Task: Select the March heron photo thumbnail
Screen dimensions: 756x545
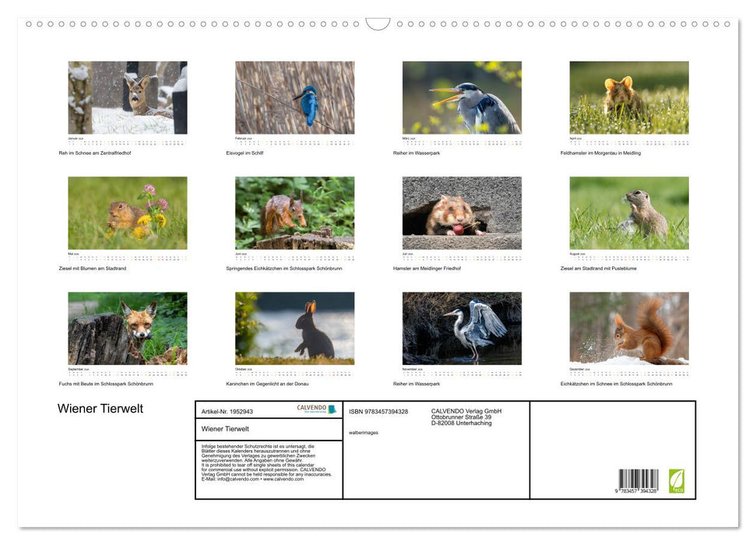Action: [x=462, y=96]
